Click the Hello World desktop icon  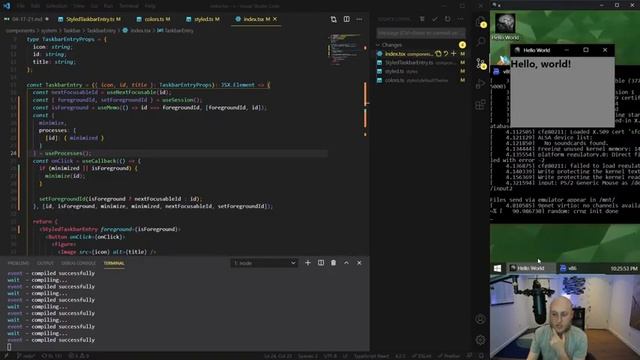click(505, 27)
